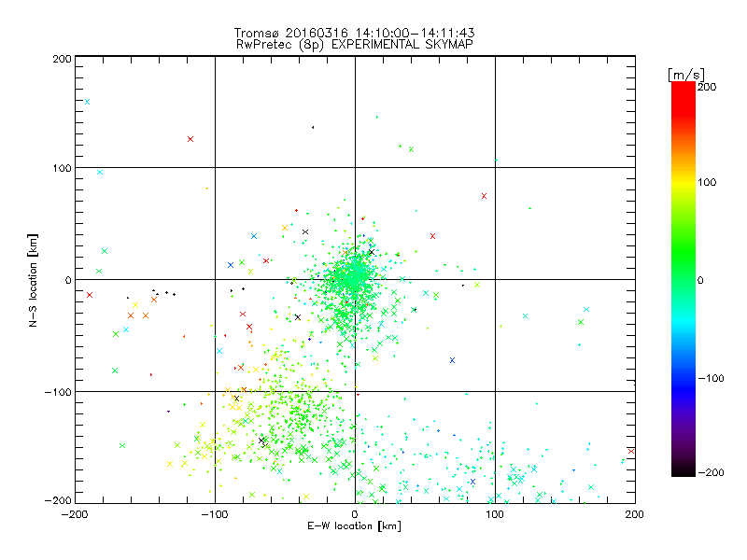
Task: Click the colorbar tick label "200"
Action: [x=707, y=87]
